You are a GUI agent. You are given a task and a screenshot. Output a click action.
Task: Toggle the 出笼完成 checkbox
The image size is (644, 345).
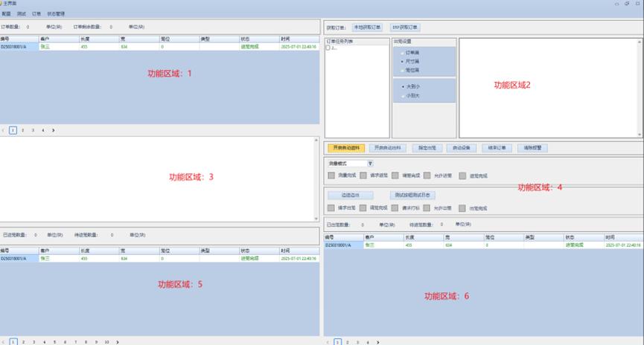click(x=462, y=208)
